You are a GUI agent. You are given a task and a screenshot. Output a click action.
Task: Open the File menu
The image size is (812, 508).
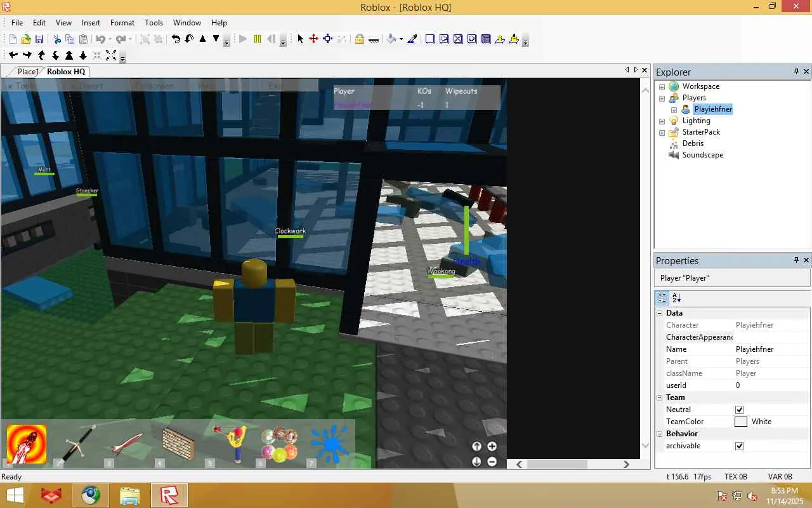(x=17, y=22)
